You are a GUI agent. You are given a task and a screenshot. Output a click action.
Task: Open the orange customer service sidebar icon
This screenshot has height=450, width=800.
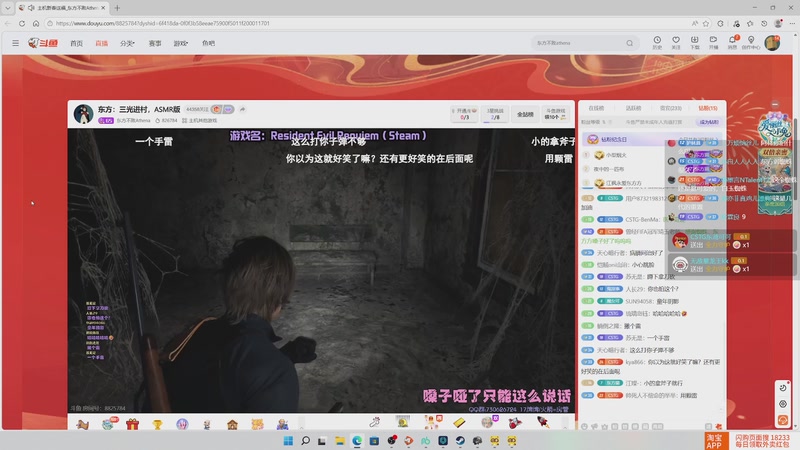click(x=783, y=420)
